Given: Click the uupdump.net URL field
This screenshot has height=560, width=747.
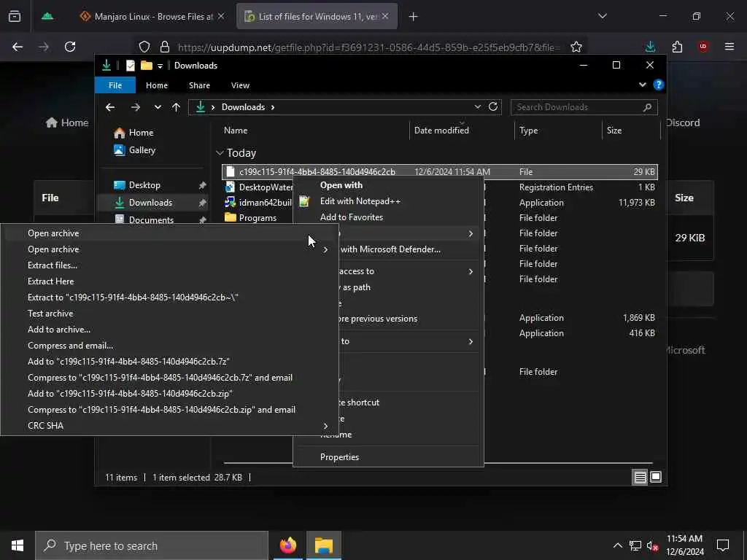Looking at the screenshot, I should click(369, 47).
